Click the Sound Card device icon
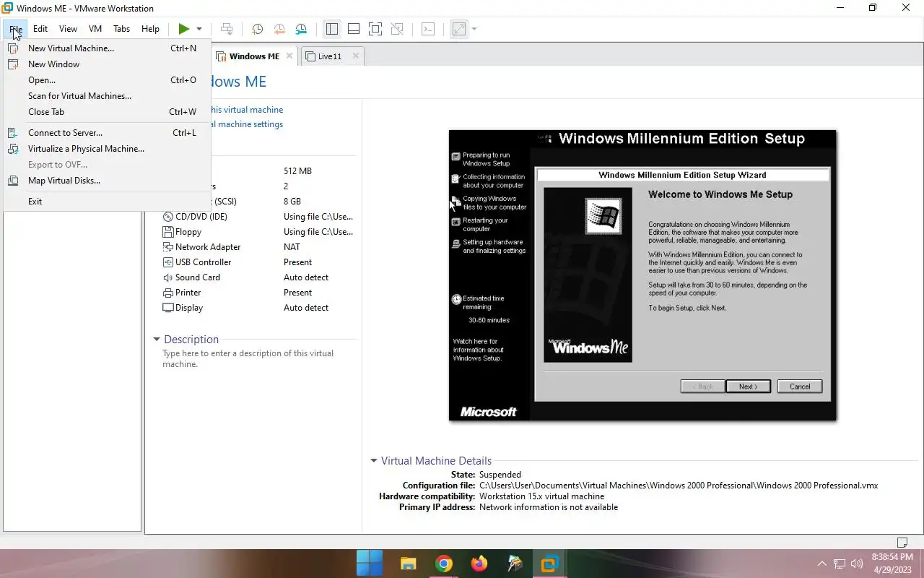Screen dimensions: 924x578 tap(168, 277)
